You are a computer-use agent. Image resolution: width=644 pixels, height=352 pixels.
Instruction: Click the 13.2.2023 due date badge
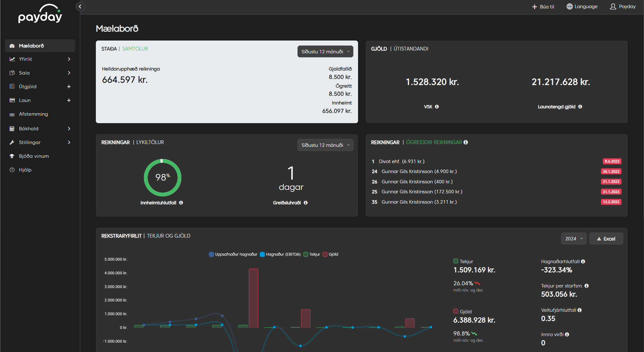[611, 202]
